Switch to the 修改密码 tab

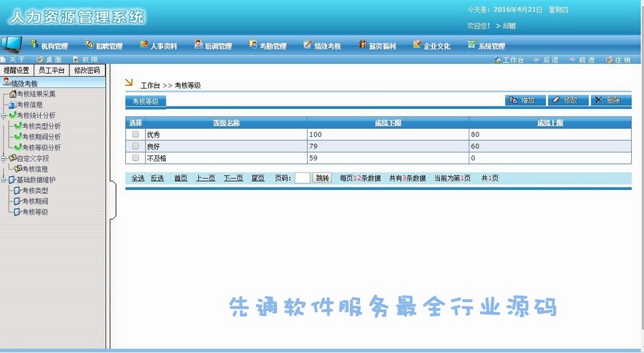tap(87, 70)
